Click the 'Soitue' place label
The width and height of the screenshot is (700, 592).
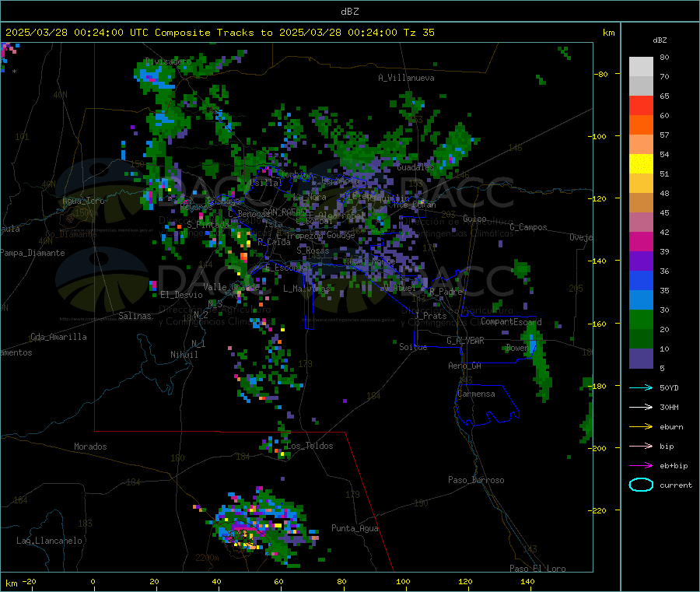pyautogui.click(x=413, y=347)
